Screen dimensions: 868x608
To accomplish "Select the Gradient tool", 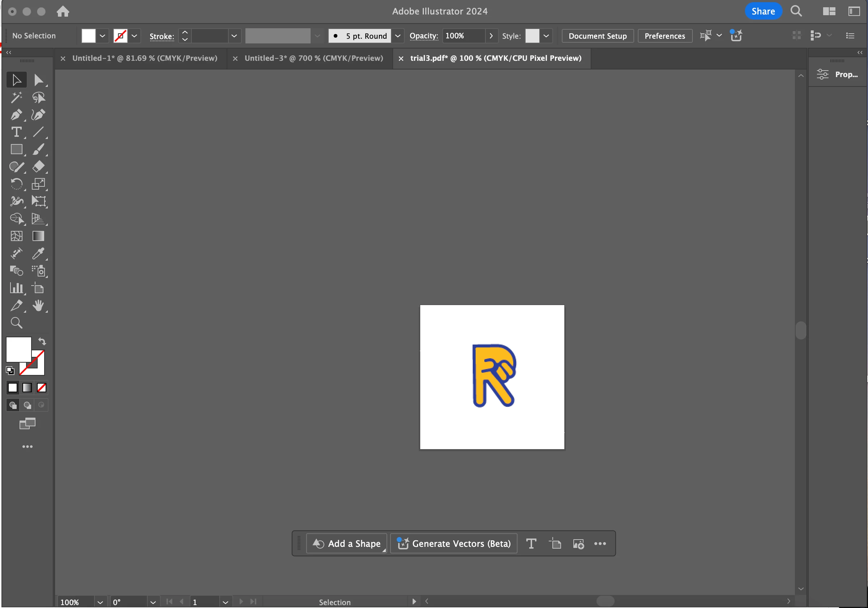I will pyautogui.click(x=38, y=236).
